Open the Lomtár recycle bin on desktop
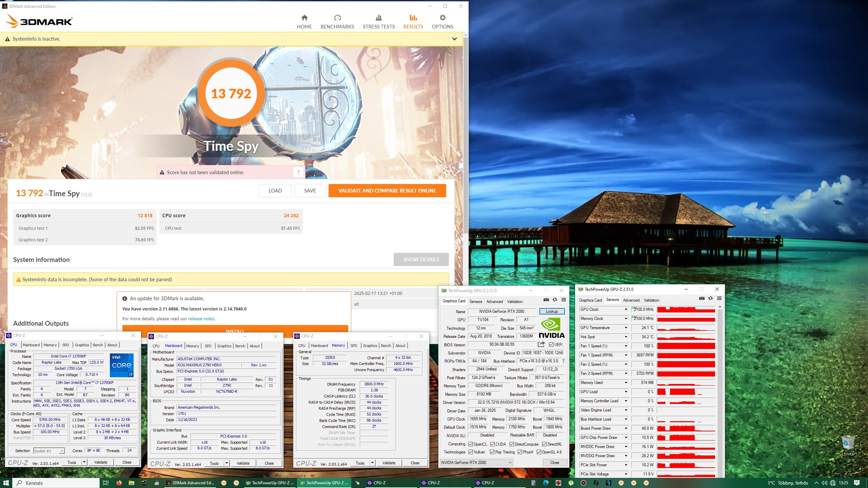This screenshot has width=868, height=488. click(848, 445)
